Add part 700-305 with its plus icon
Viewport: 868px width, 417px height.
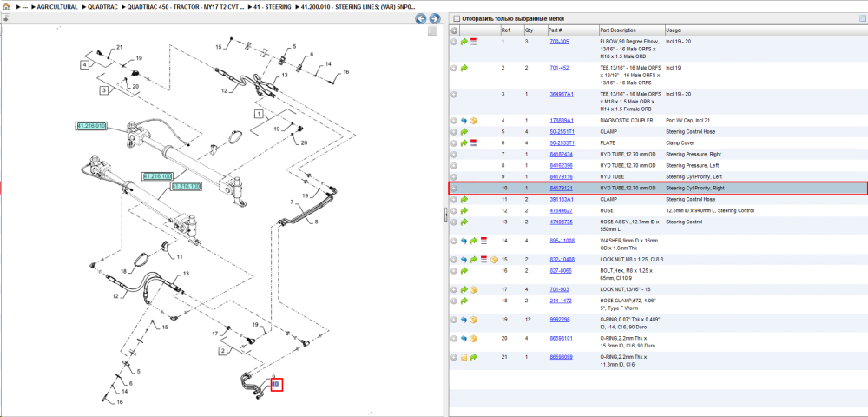[454, 42]
